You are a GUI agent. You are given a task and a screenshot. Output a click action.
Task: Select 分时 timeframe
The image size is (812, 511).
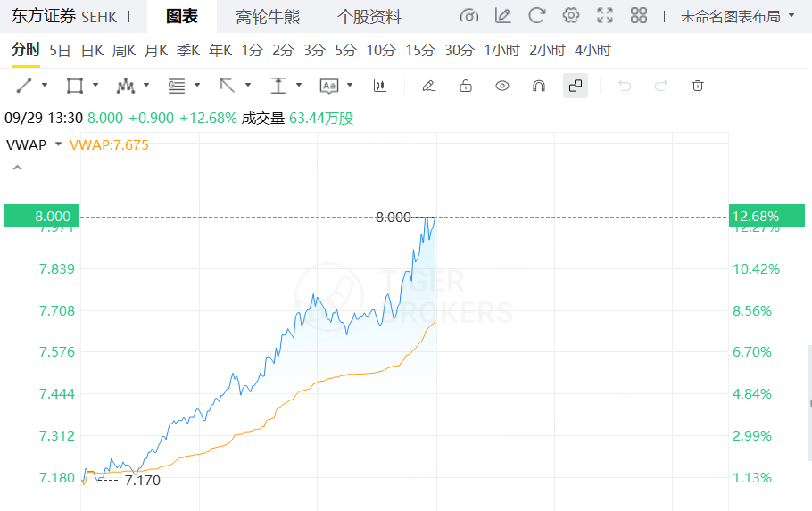coord(25,50)
